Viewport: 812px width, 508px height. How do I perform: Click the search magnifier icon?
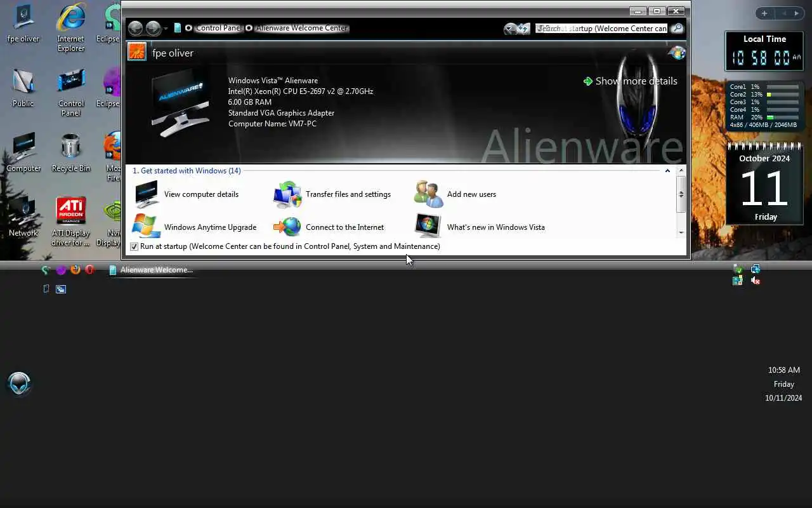(x=677, y=29)
